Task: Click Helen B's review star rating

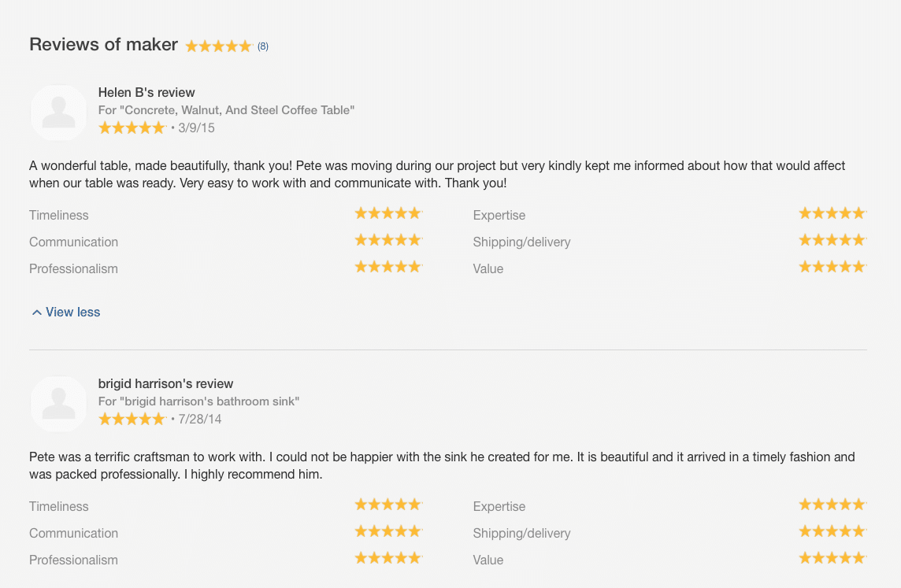Action: pyautogui.click(x=132, y=128)
